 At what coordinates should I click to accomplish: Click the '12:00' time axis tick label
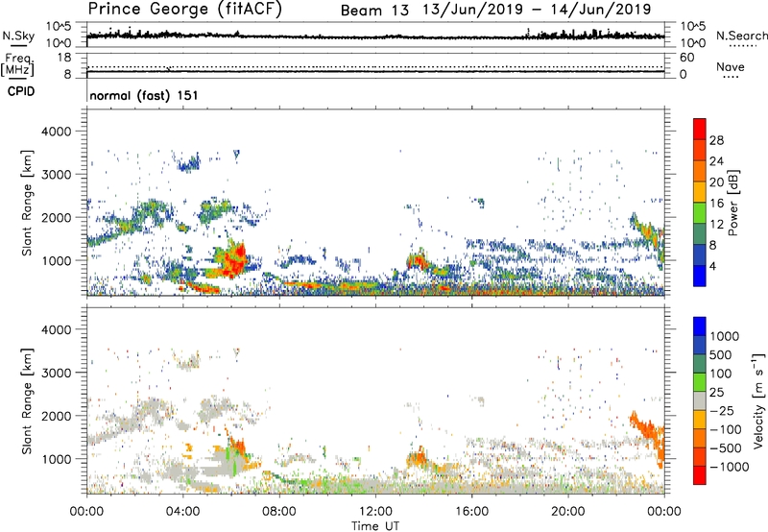click(x=375, y=512)
